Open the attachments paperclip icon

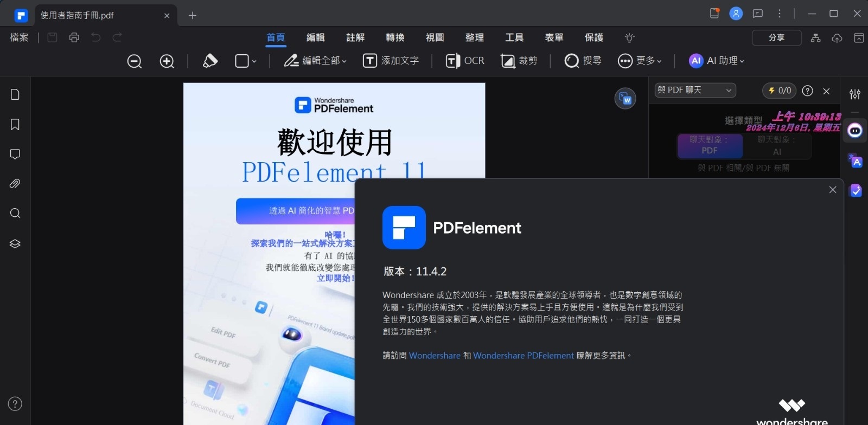click(x=15, y=184)
